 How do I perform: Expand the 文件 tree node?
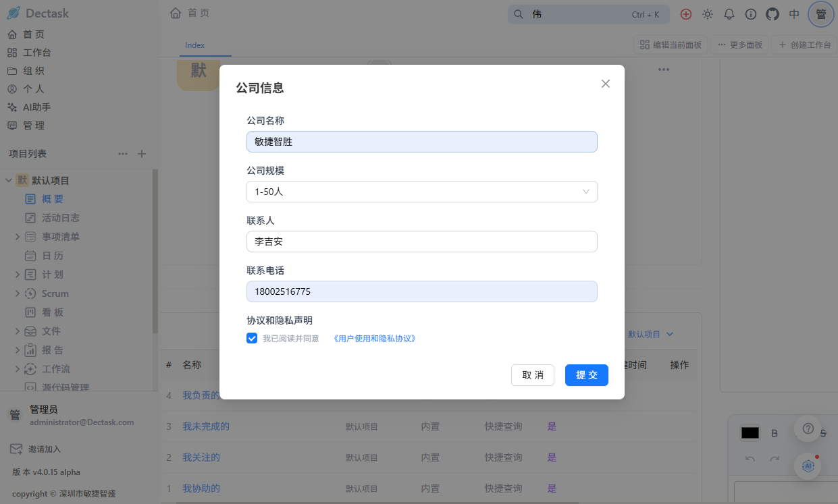click(x=18, y=331)
